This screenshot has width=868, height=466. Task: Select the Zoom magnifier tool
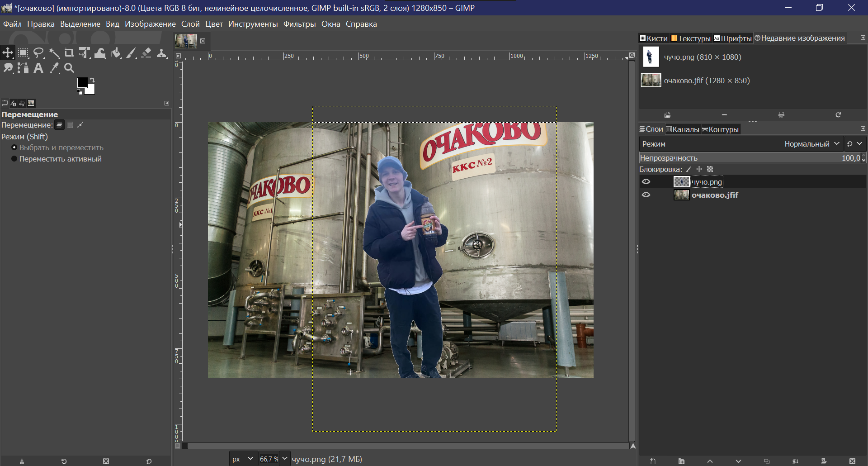point(69,68)
